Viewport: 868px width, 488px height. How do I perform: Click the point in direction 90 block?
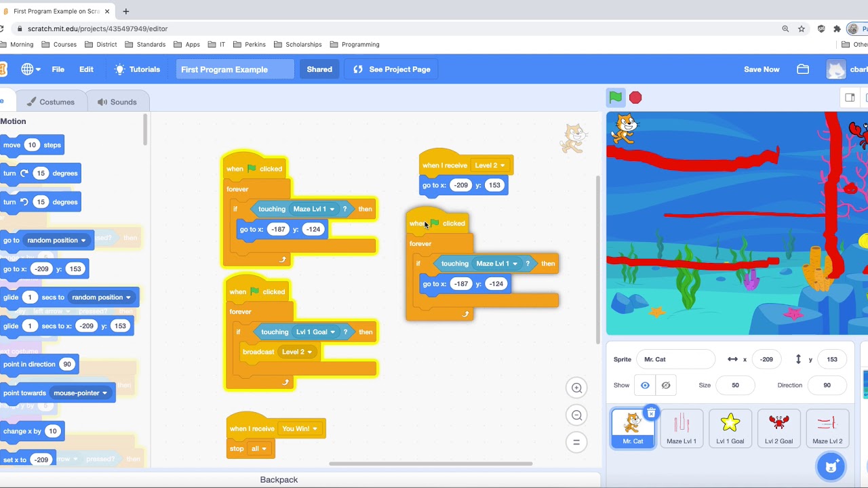coord(38,364)
